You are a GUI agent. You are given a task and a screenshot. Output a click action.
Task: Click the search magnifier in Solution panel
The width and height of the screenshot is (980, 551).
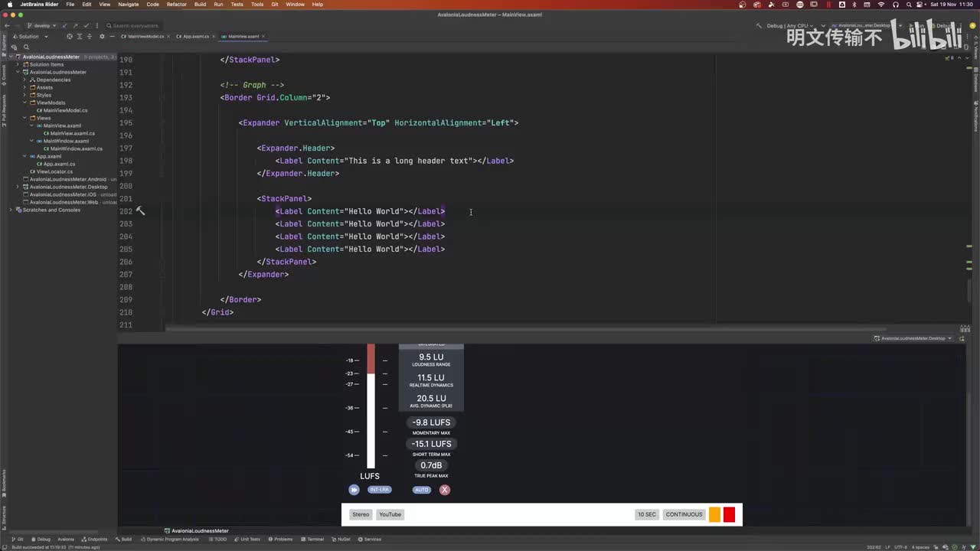pos(26,47)
